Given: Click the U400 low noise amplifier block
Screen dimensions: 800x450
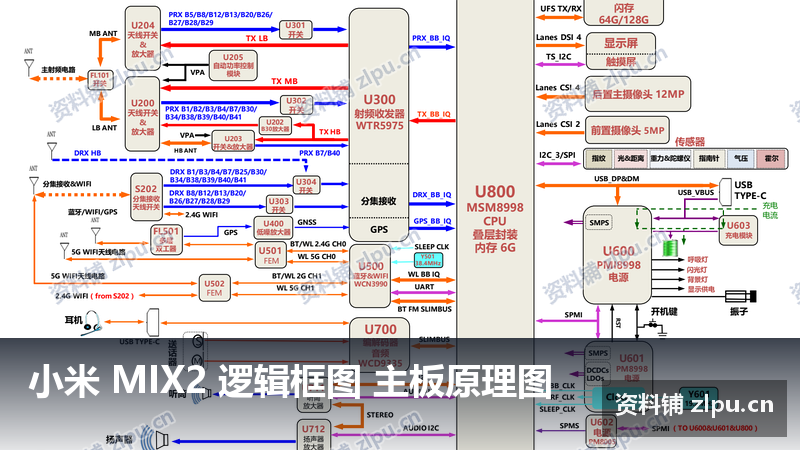Looking at the screenshot, I should (x=273, y=228).
